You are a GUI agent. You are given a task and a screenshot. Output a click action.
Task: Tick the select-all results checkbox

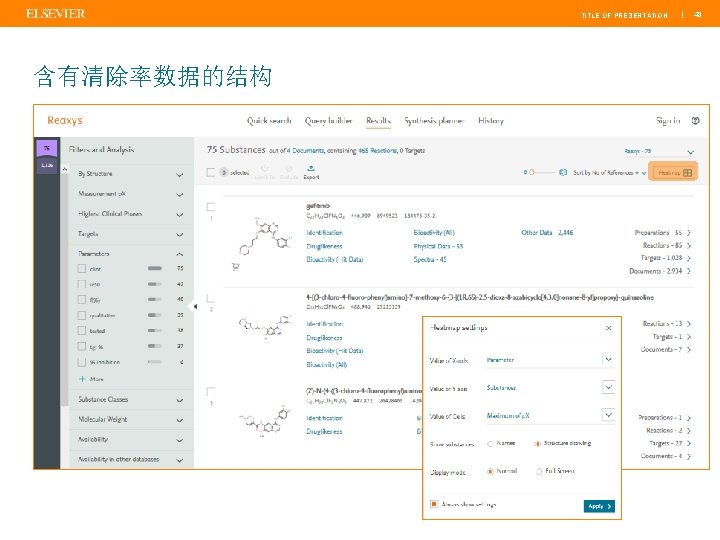(211, 172)
